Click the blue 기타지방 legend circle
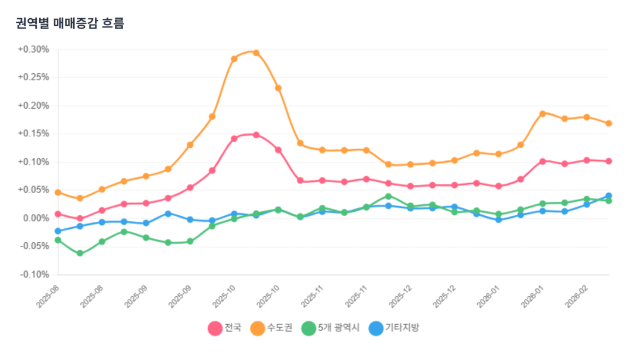 pyautogui.click(x=376, y=328)
